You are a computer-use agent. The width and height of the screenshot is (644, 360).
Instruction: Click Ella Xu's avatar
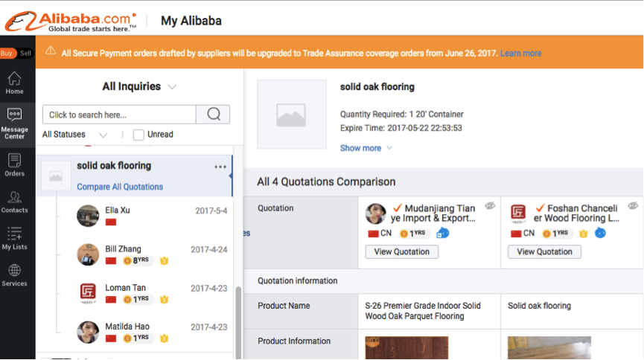pos(88,216)
